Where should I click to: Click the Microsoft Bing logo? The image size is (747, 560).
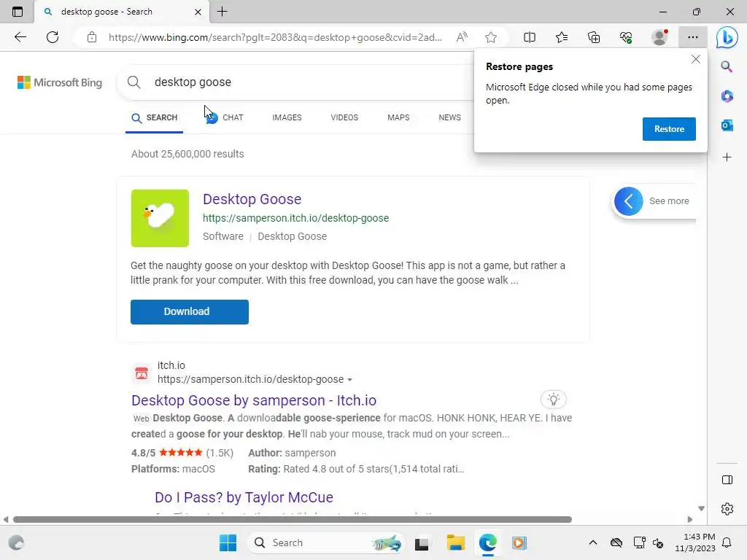pos(60,82)
